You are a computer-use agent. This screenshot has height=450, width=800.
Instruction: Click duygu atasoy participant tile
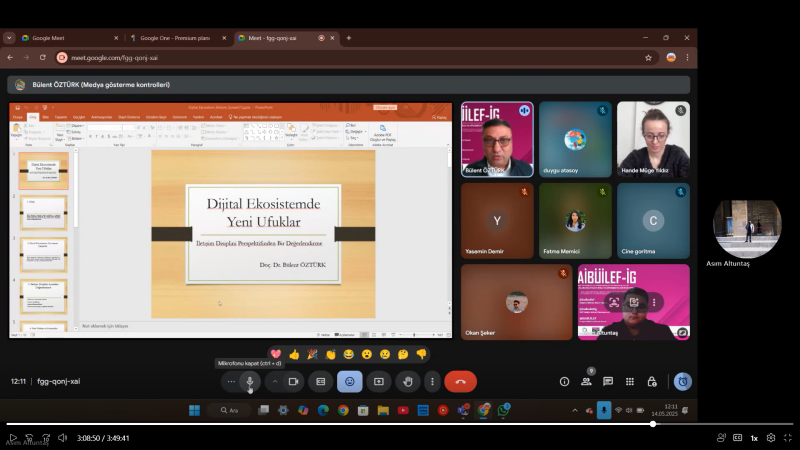575,139
